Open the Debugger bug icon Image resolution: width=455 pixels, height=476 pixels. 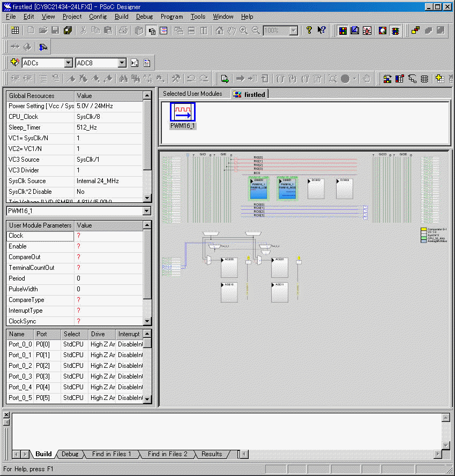367,31
